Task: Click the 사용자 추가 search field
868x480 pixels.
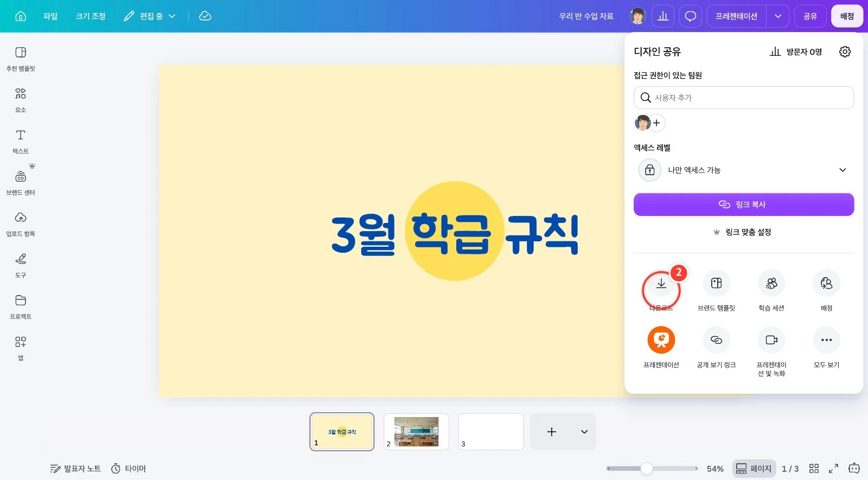Action: (x=744, y=98)
